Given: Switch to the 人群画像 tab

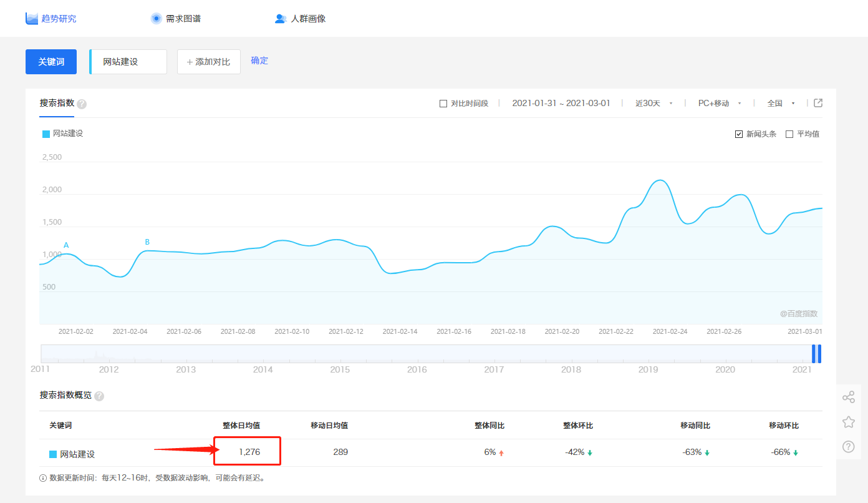Looking at the screenshot, I should click(x=301, y=19).
